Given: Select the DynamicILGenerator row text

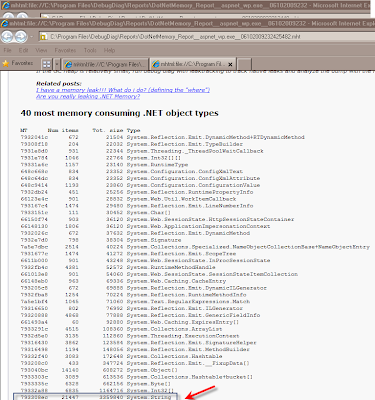Looking at the screenshot, I should tap(197, 288).
